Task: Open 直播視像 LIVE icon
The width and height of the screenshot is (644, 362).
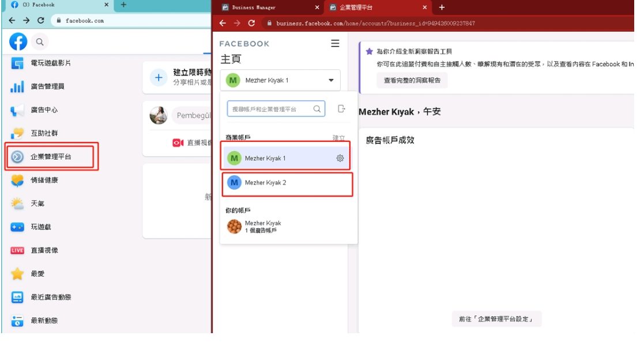Action: point(17,250)
